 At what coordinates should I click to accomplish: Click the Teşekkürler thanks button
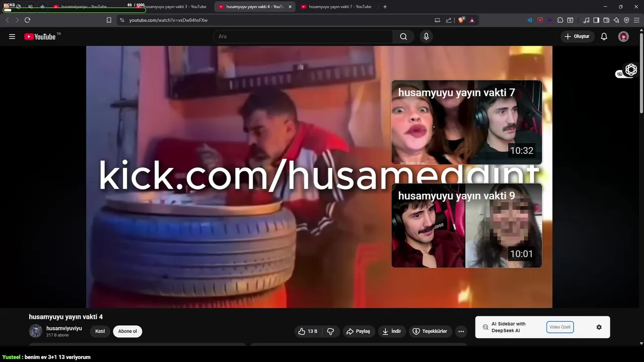point(430,331)
